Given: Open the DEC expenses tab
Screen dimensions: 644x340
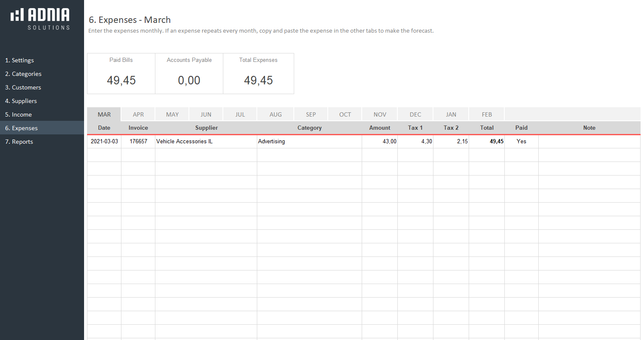Looking at the screenshot, I should click(x=415, y=114).
